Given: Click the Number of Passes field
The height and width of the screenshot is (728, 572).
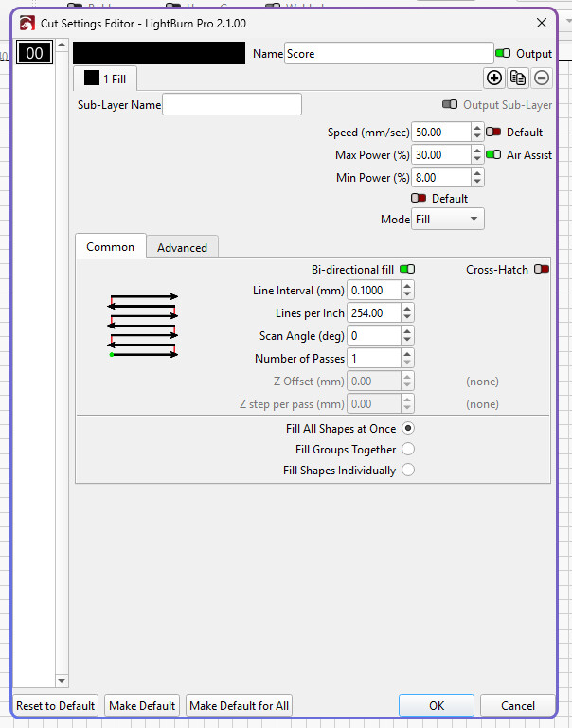Looking at the screenshot, I should (374, 359).
